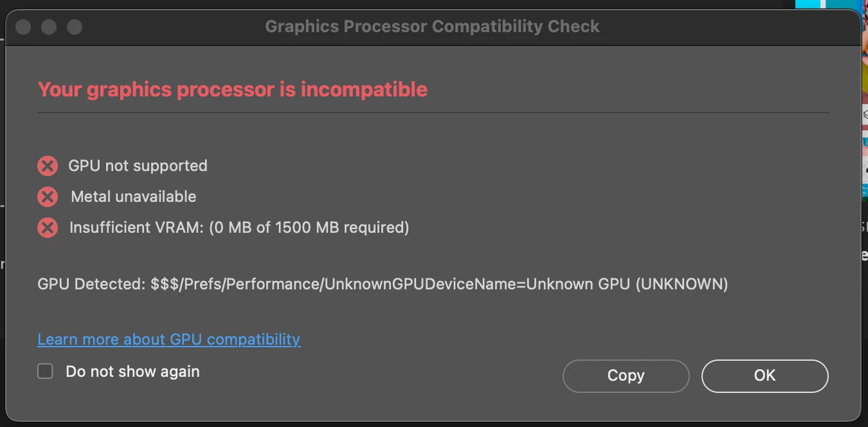Viewport: 868px width, 427px height.
Task: Click the red incompatible graphics processor heading
Action: (232, 89)
